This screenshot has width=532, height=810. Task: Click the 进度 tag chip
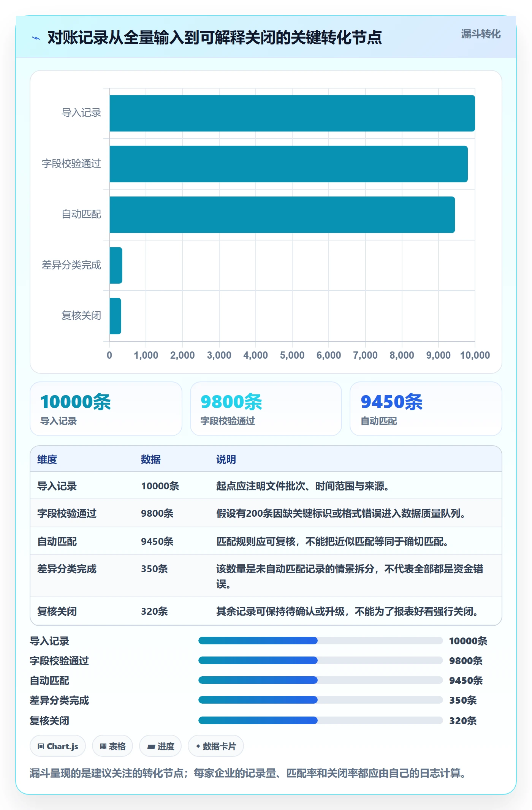(x=160, y=746)
